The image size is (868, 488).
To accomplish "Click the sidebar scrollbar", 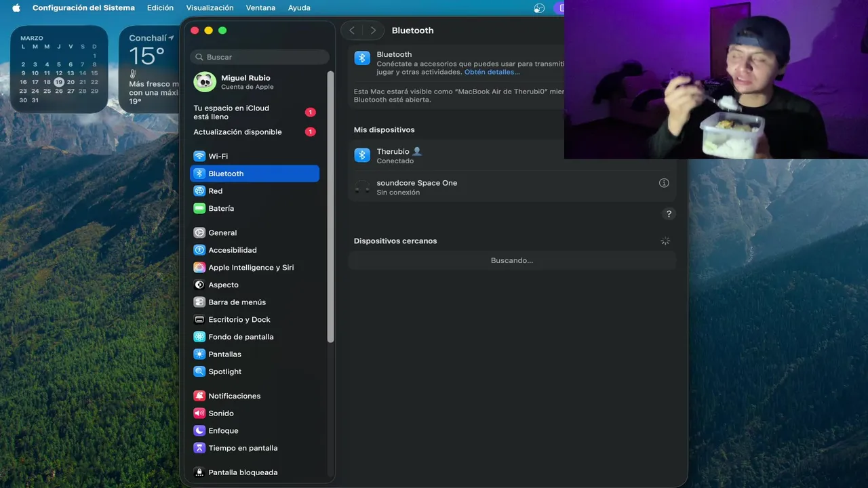I will [x=331, y=207].
